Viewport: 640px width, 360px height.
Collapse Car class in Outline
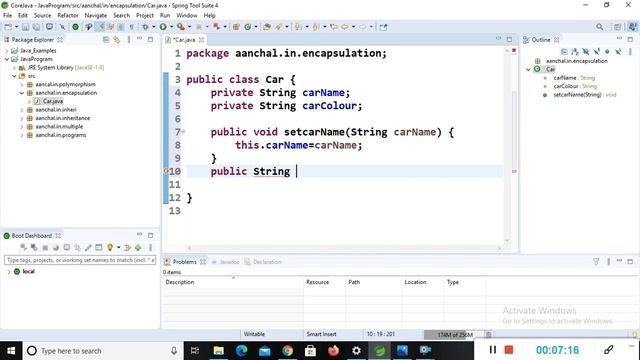(528, 69)
